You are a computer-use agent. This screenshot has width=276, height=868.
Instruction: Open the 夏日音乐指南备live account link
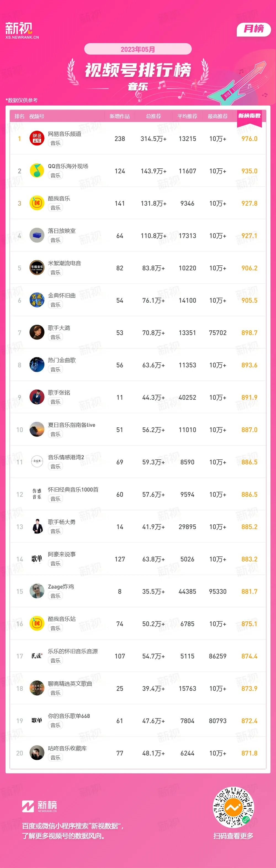click(x=71, y=425)
